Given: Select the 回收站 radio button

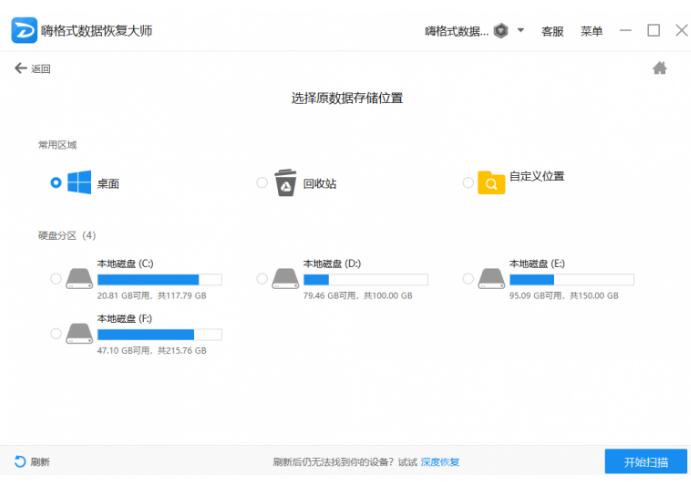Looking at the screenshot, I should (x=262, y=182).
